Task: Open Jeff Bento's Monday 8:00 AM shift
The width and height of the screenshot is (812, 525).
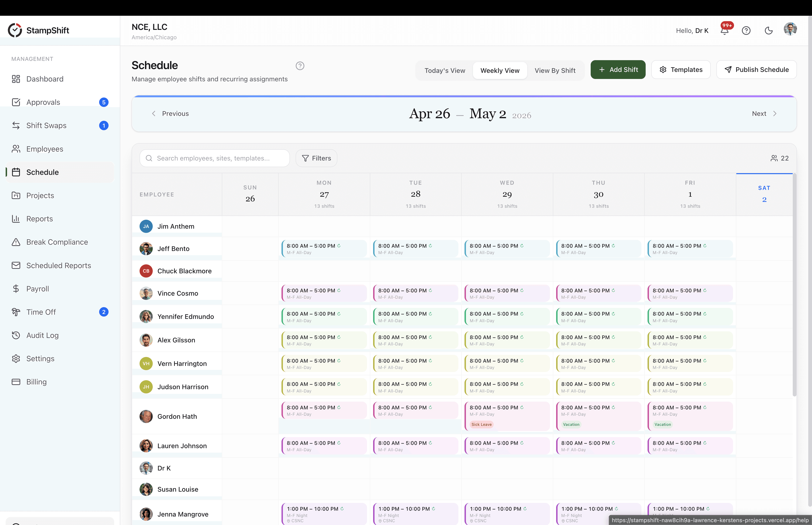Action: coord(324,249)
